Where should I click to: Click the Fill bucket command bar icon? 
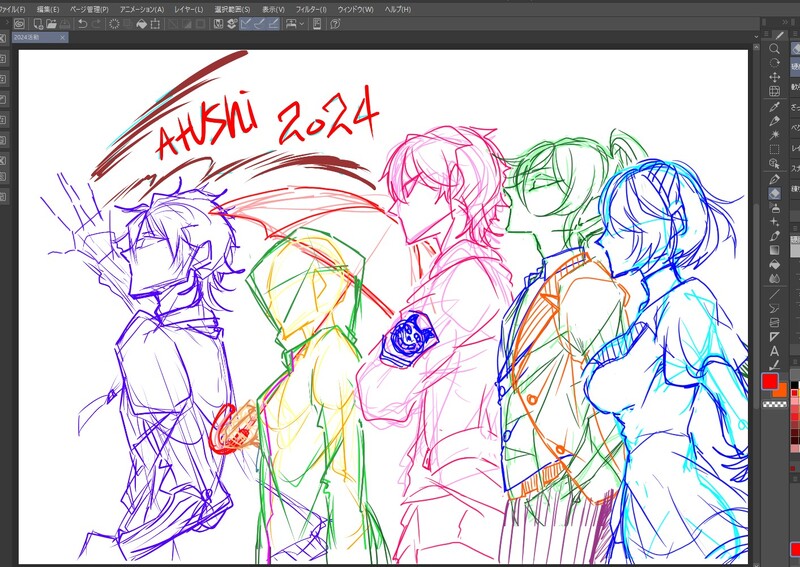tap(142, 23)
